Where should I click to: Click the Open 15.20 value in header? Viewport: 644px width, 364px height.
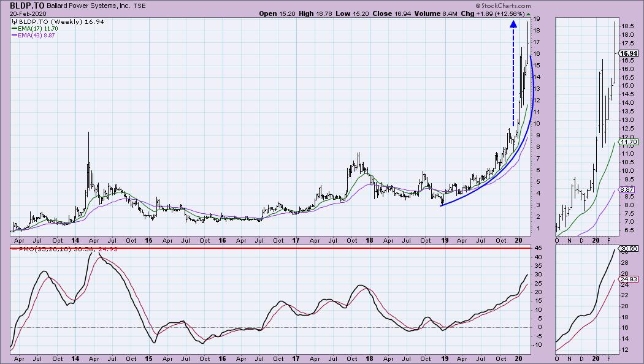coord(278,13)
